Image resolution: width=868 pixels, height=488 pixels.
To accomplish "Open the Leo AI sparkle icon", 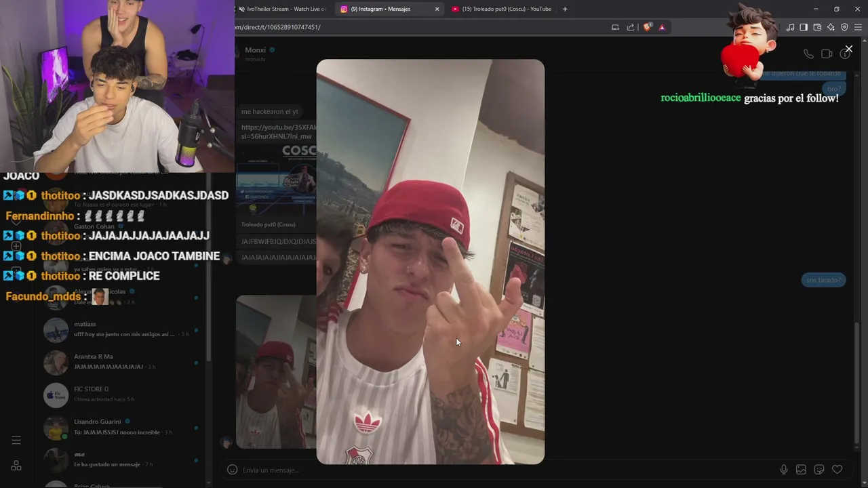I will [x=831, y=27].
